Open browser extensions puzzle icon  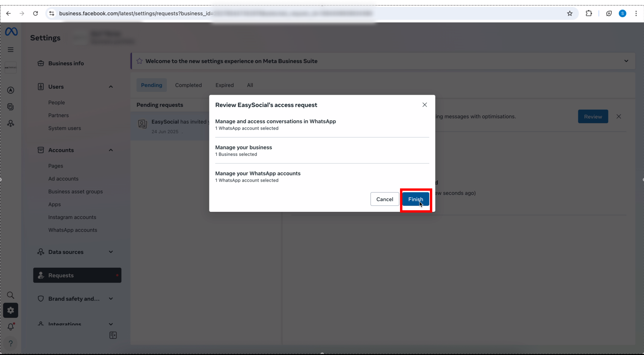click(x=589, y=13)
